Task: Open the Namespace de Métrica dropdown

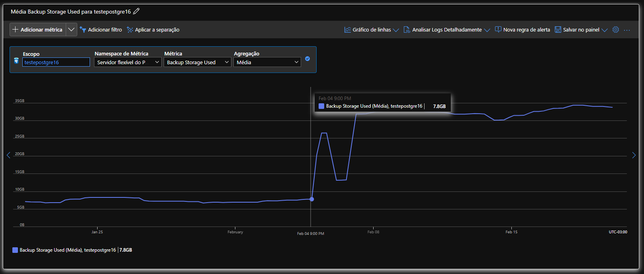Action: click(x=128, y=62)
